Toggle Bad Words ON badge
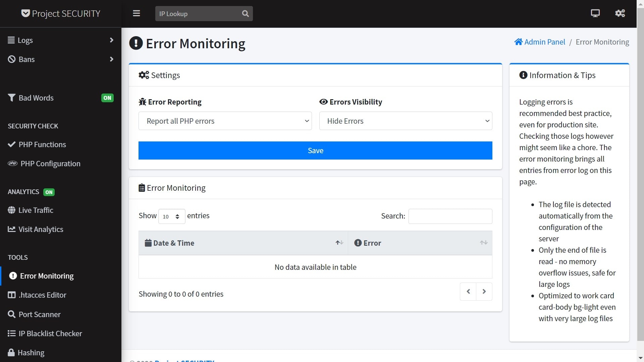This screenshot has height=362, width=644. [107, 98]
